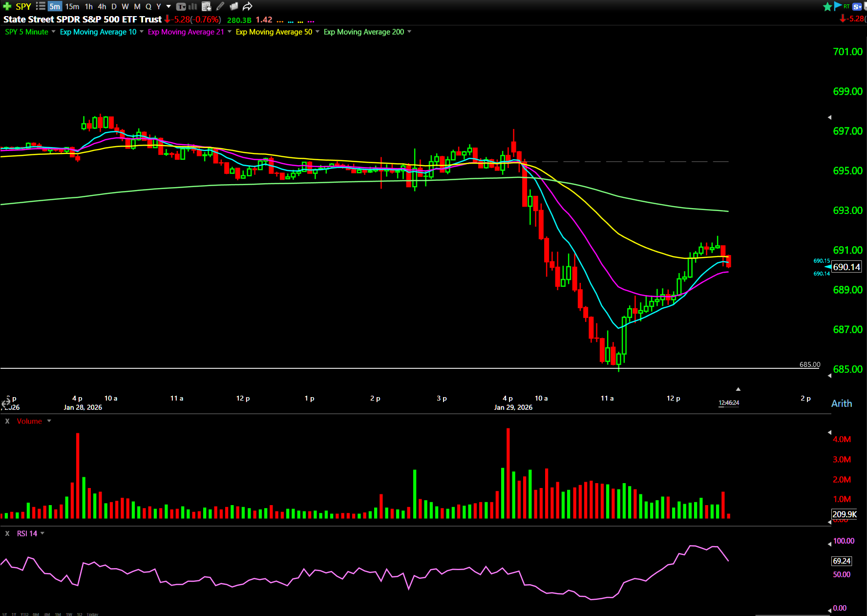Expand the Volume indicator dropdown arrow

49,421
